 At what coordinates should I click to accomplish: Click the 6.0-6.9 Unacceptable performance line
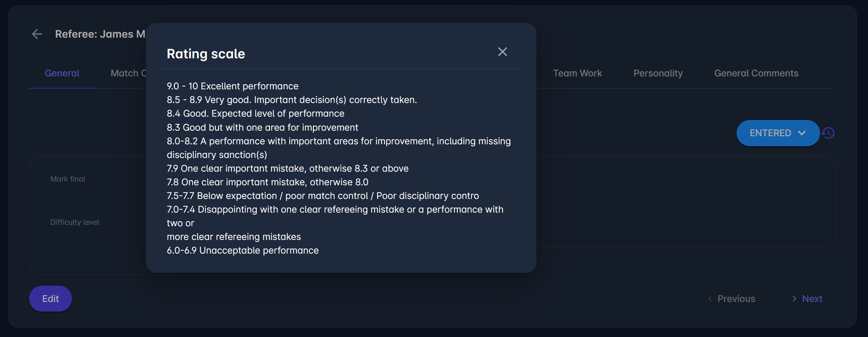pyautogui.click(x=242, y=251)
